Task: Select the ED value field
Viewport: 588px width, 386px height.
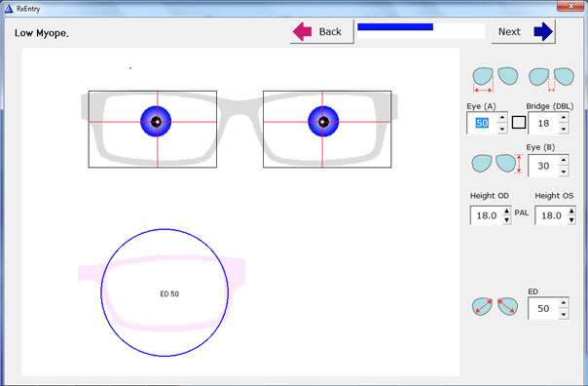Action: (x=543, y=308)
